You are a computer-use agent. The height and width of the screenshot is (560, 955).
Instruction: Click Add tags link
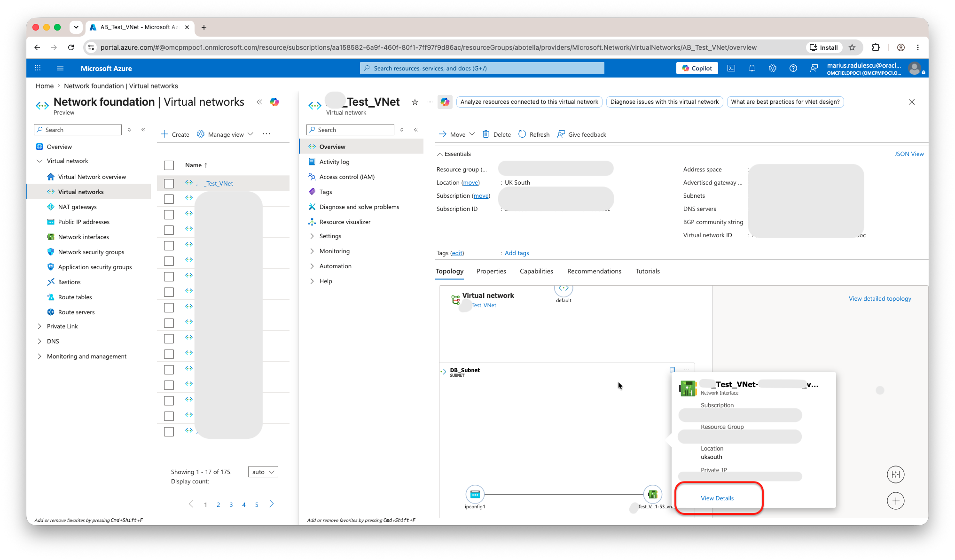coord(517,253)
